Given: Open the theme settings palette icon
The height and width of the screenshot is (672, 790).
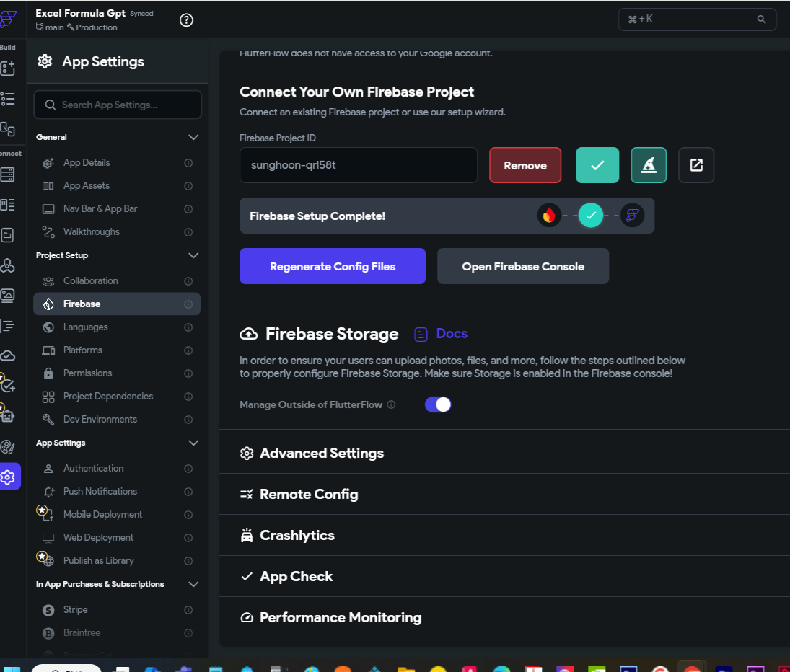Looking at the screenshot, I should [7, 446].
